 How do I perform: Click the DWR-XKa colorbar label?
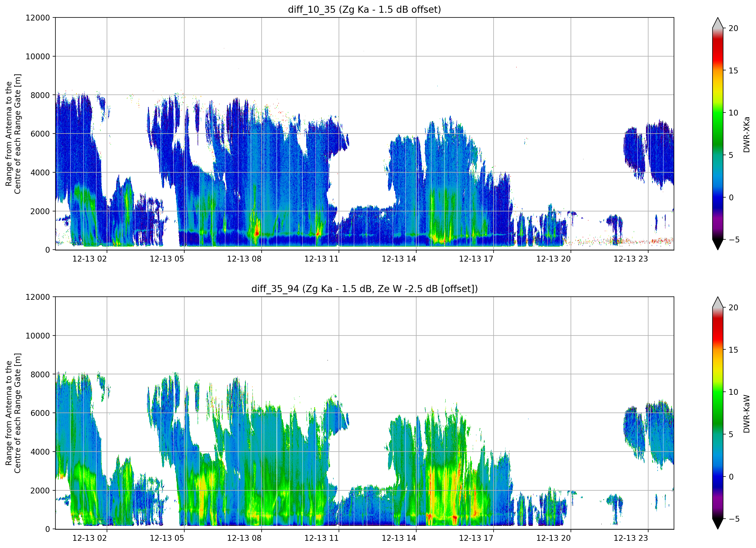coord(746,134)
